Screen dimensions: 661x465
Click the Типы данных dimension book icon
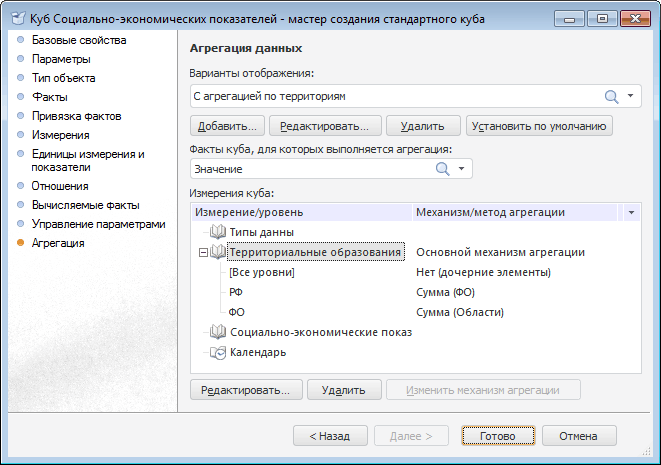pos(217,232)
